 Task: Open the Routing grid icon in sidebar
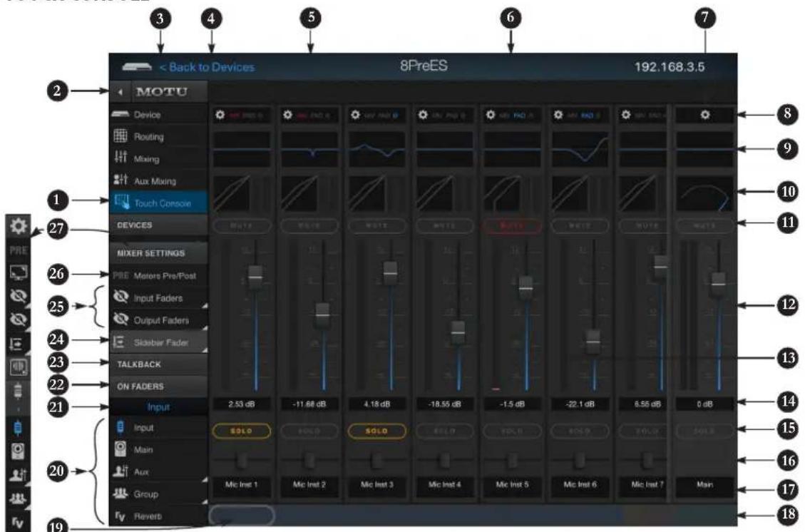coord(120,136)
